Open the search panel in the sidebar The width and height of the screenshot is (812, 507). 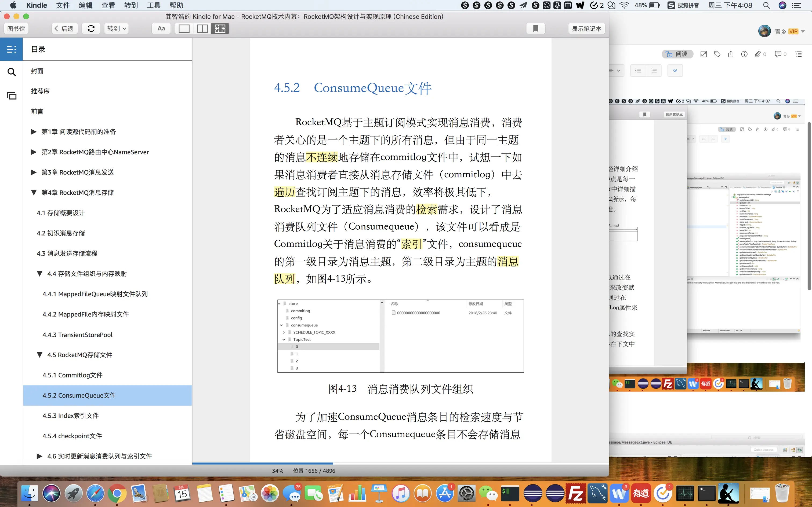pyautogui.click(x=11, y=72)
